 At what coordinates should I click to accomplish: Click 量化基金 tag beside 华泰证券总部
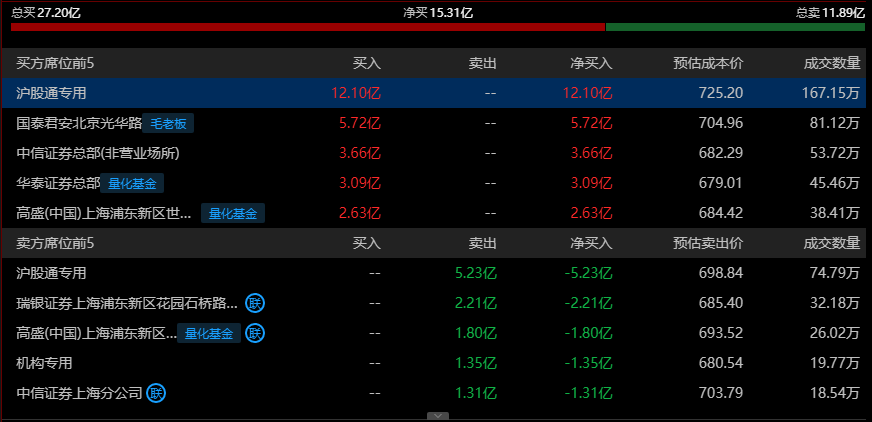135,184
